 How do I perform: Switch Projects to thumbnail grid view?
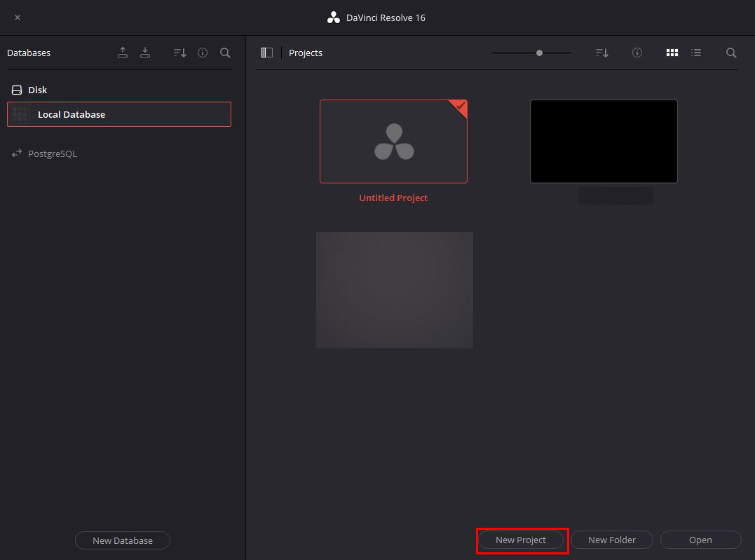coord(672,53)
